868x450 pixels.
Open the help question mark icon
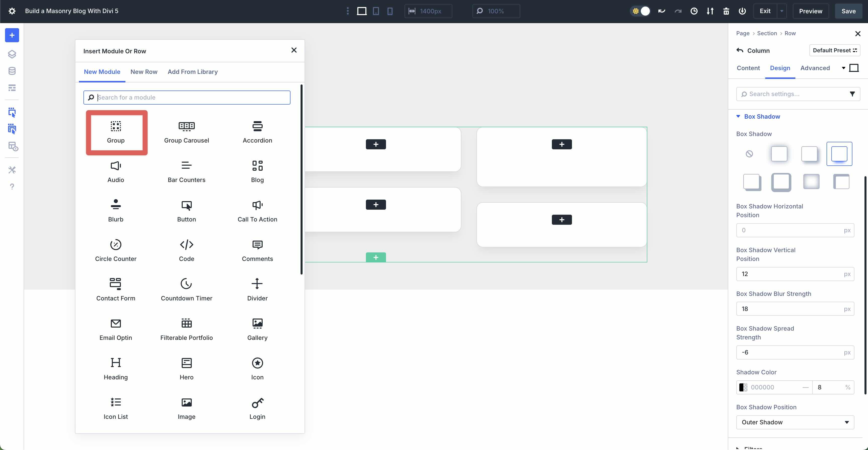[12, 186]
